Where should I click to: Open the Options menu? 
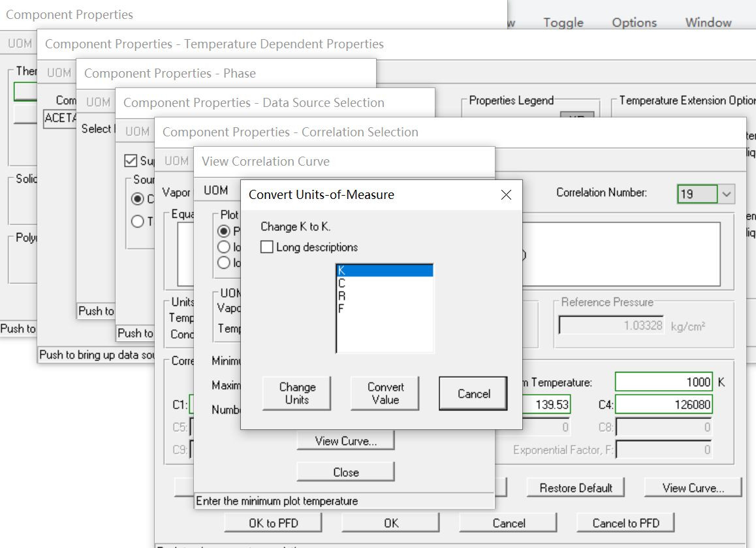(x=634, y=22)
